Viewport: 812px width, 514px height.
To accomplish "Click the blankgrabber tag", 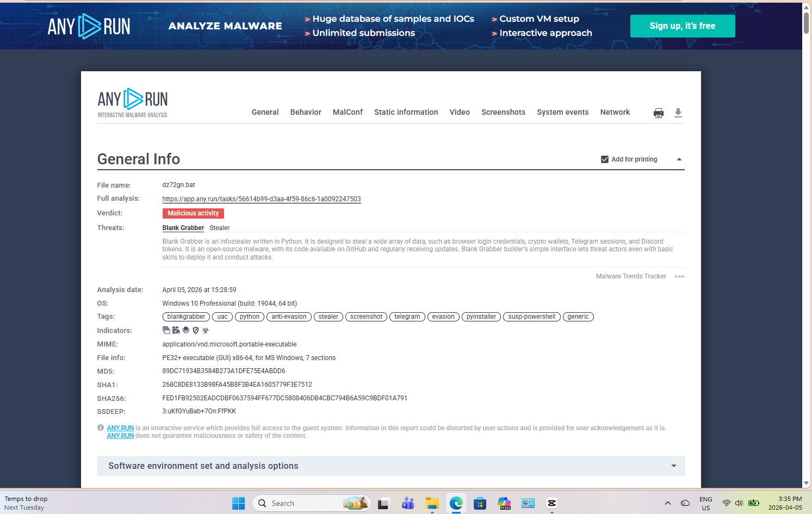I will click(186, 317).
